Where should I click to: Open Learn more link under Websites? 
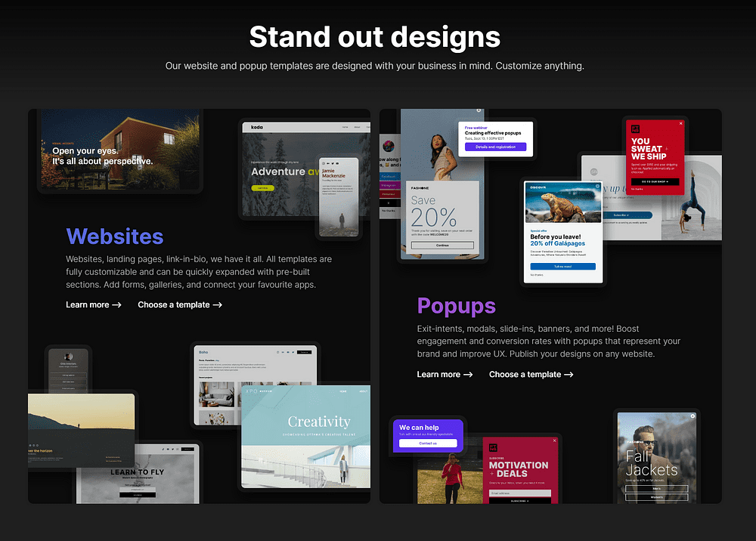94,305
